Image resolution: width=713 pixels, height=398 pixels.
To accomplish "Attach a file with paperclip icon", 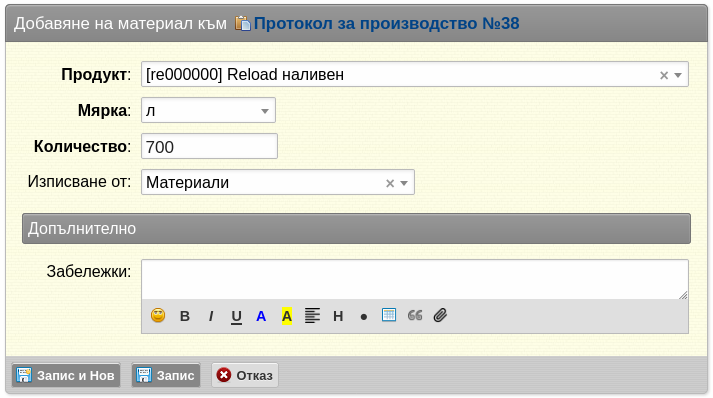I will 440,315.
